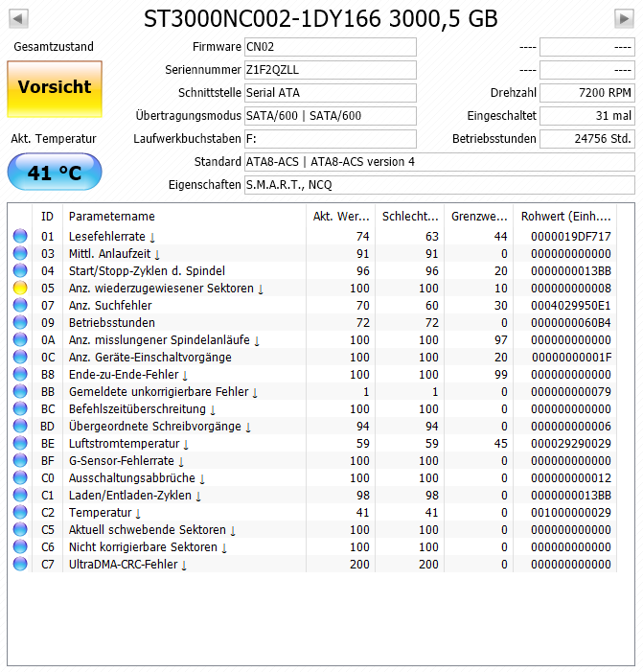Viewport: 643px width, 672px height.
Task: Click the Laufwerkbuchstaben field F:
Action: pyautogui.click(x=331, y=139)
